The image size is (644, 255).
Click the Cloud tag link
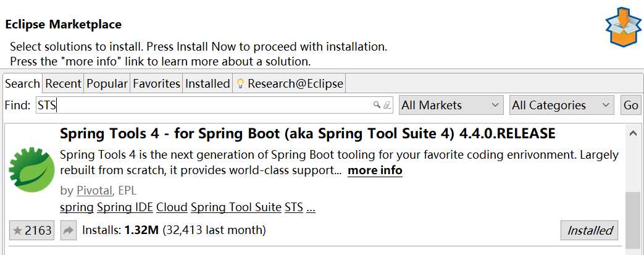pyautogui.click(x=172, y=207)
